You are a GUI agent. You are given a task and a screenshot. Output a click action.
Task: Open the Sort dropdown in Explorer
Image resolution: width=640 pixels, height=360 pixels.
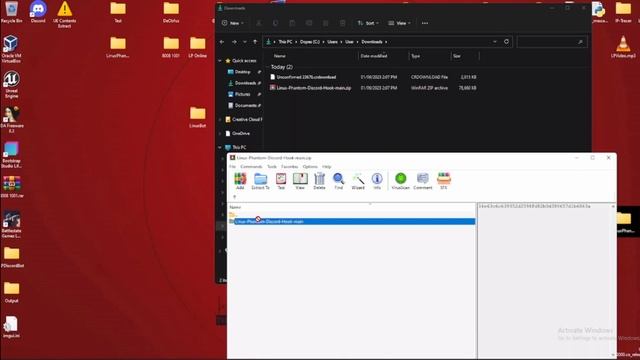pos(368,23)
